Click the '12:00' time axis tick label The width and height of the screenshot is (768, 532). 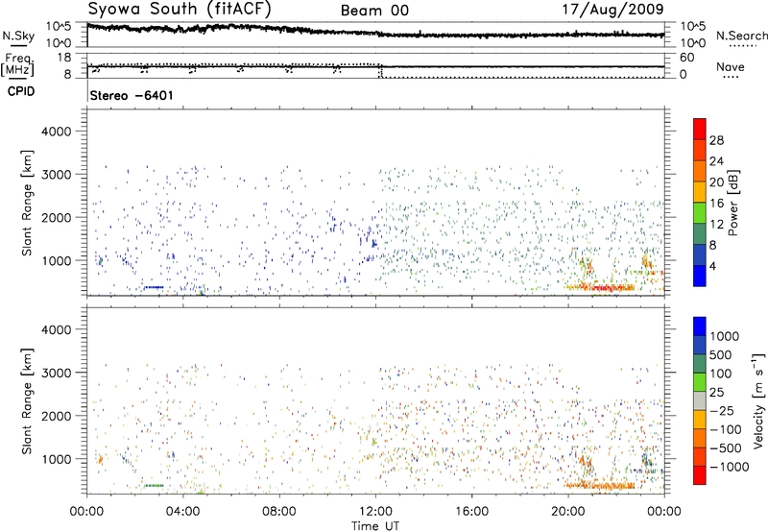pyautogui.click(x=375, y=512)
